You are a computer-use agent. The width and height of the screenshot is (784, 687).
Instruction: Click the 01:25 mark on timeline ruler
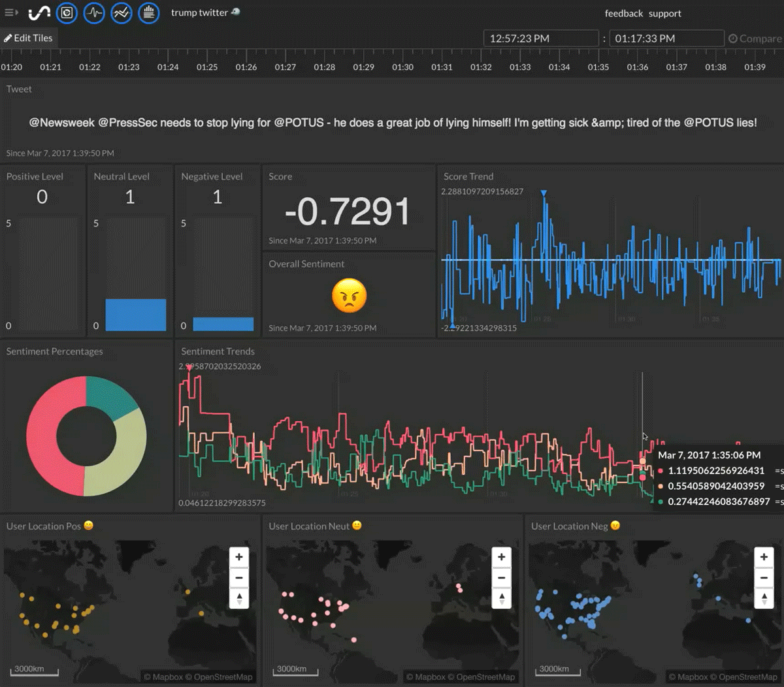coord(207,67)
